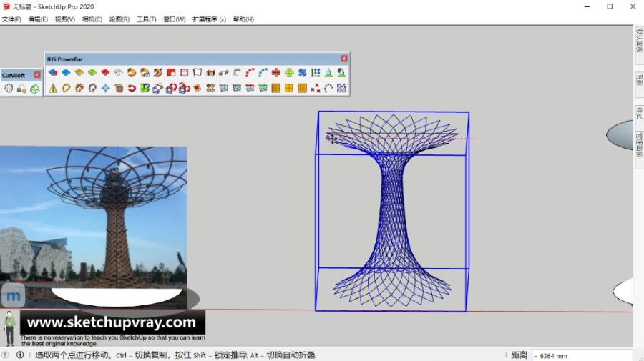
Task: Open the 相机(C) menu
Action: coord(92,19)
